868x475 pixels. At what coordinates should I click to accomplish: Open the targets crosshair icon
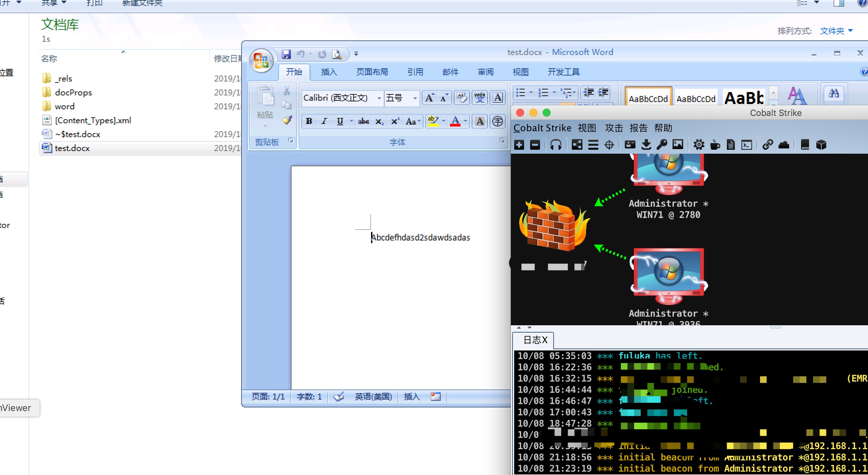coord(609,145)
